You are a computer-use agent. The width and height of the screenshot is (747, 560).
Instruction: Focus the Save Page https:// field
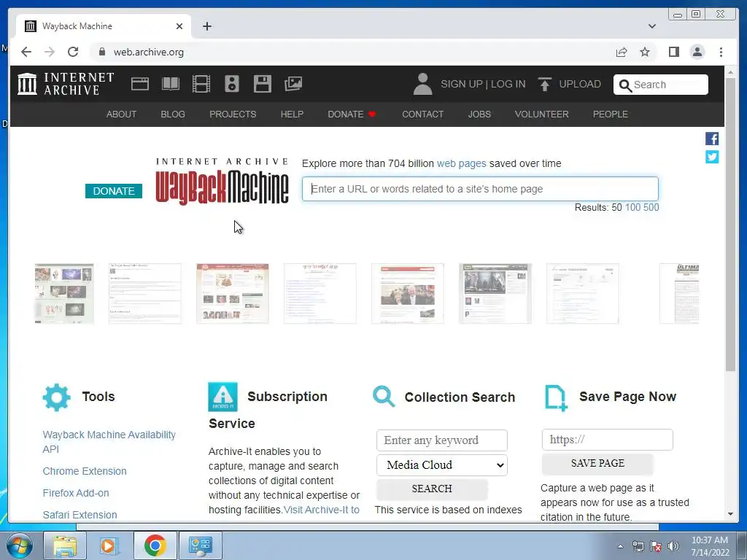608,440
